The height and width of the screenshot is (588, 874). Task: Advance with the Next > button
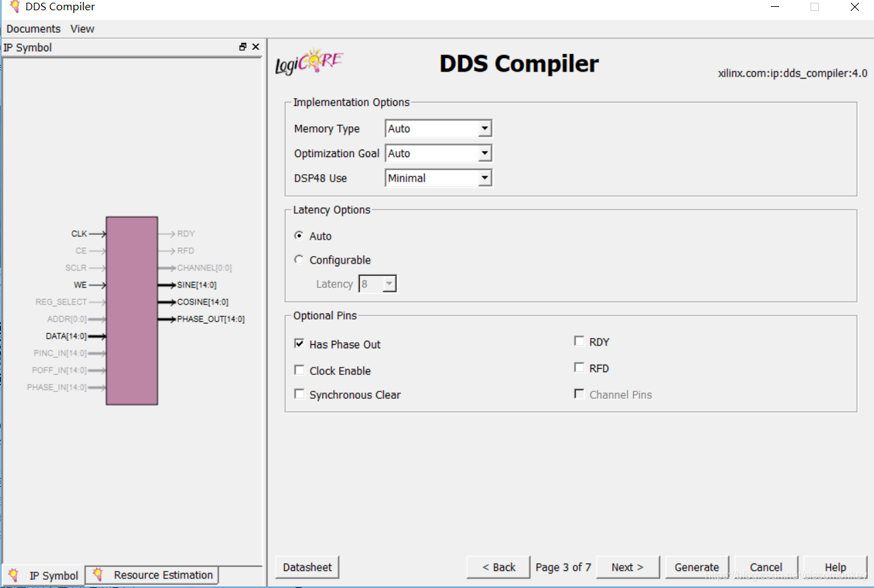pos(628,567)
